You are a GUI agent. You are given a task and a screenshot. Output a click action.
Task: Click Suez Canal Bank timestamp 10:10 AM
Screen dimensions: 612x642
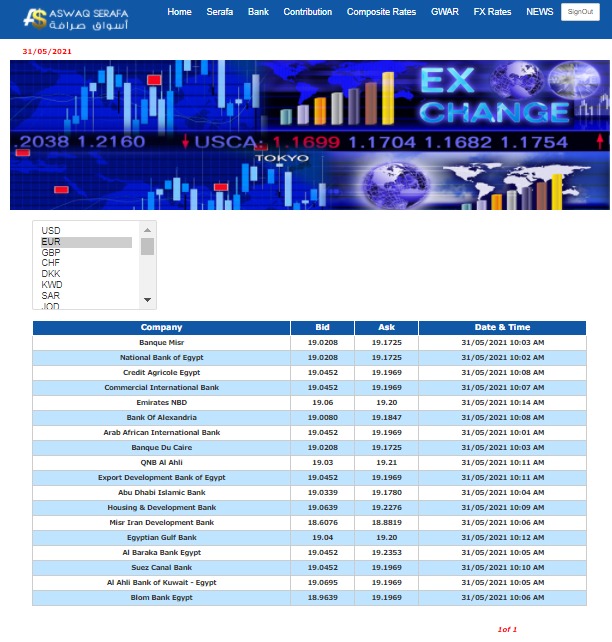[503, 568]
